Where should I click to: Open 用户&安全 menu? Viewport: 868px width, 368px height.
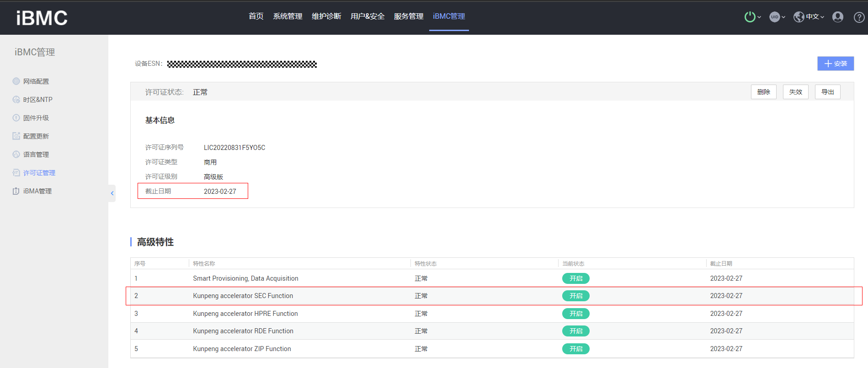[367, 16]
